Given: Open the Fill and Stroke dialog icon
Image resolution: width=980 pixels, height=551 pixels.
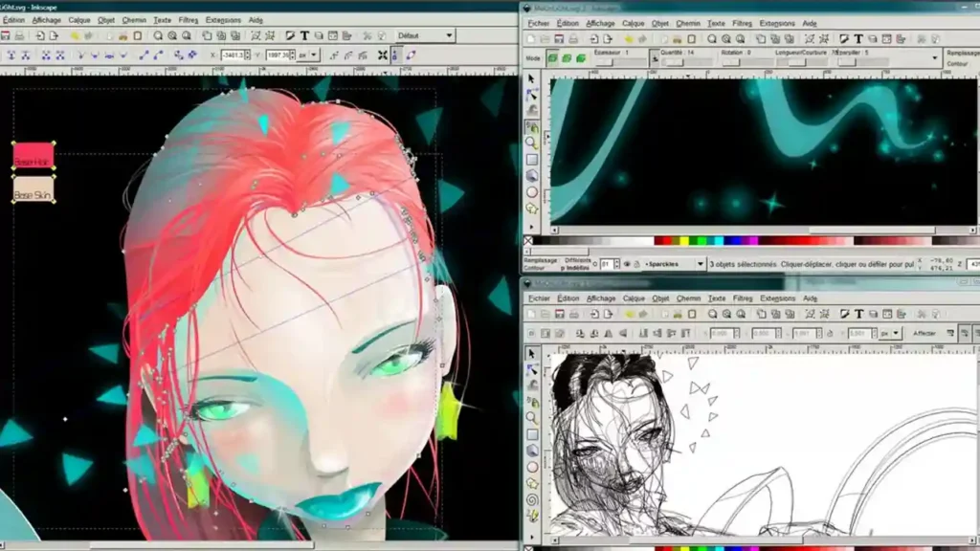Looking at the screenshot, I should point(290,35).
